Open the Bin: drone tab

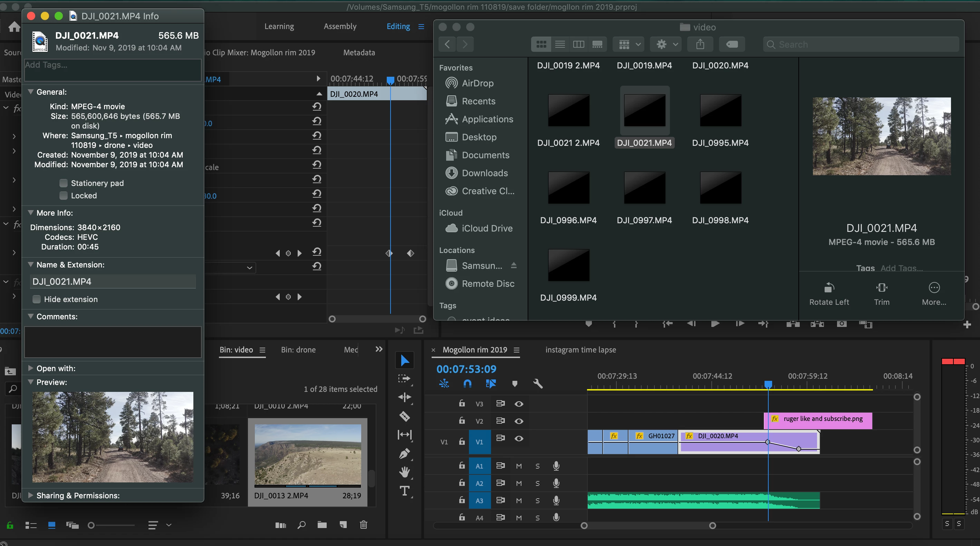pos(298,349)
